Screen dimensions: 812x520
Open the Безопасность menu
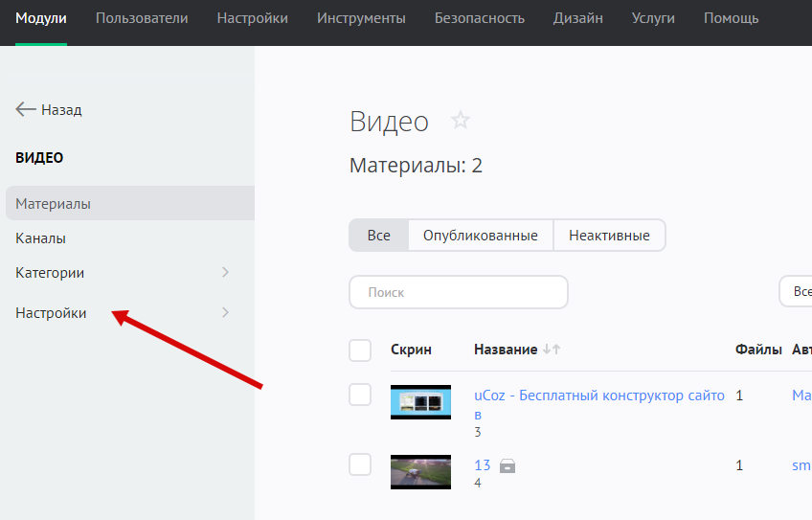pyautogui.click(x=480, y=18)
